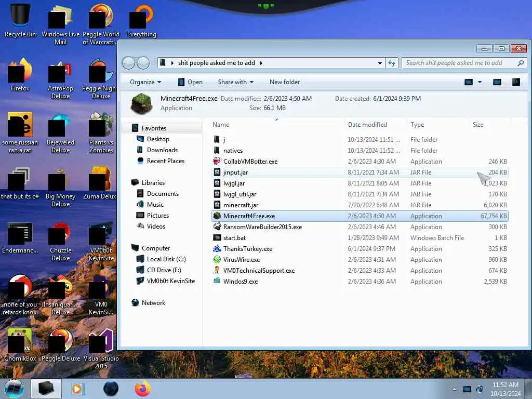Open Chuzzle Deluxe desktop icon
The image size is (532, 399).
point(60,241)
